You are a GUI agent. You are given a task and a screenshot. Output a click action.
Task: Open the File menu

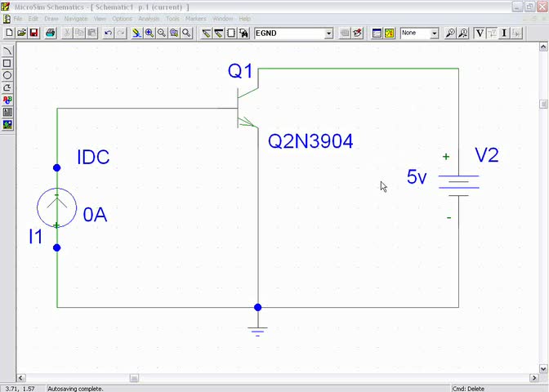click(18, 19)
